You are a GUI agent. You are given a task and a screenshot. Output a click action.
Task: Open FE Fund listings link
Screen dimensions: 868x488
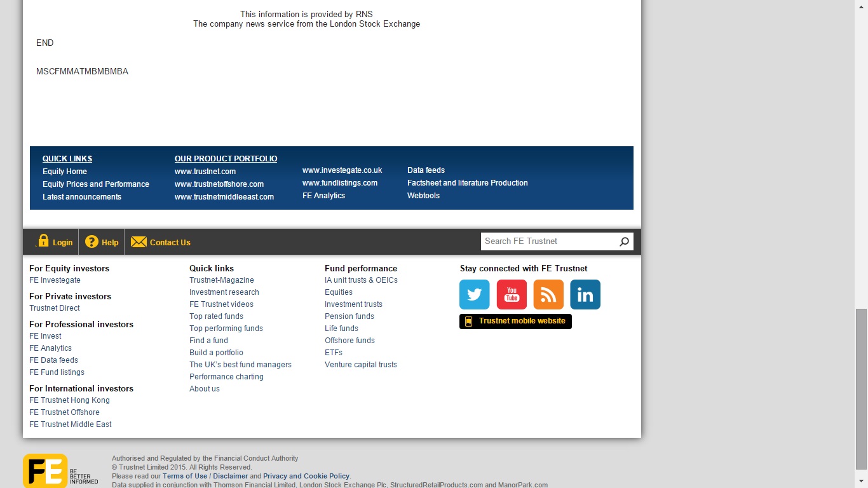[x=57, y=372]
